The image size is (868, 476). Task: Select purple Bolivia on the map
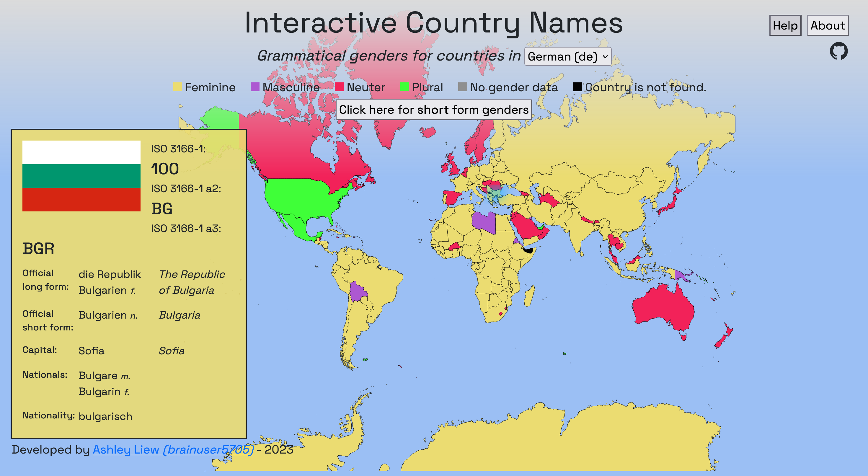click(x=358, y=292)
